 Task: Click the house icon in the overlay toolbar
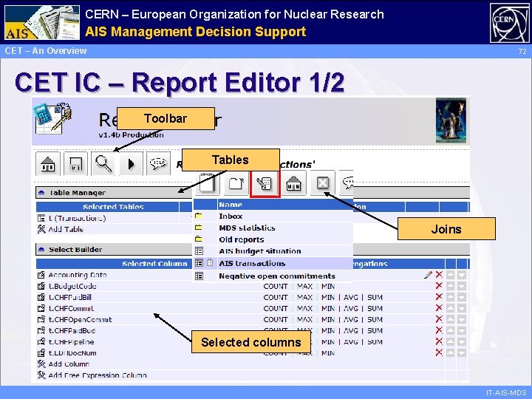pos(293,183)
